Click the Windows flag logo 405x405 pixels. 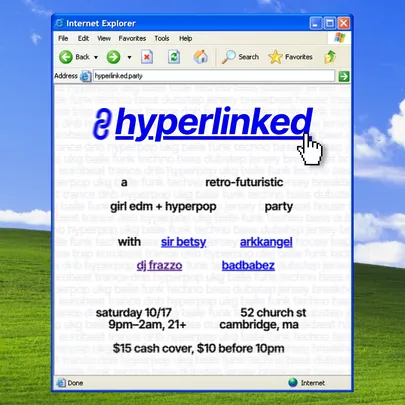point(339,38)
